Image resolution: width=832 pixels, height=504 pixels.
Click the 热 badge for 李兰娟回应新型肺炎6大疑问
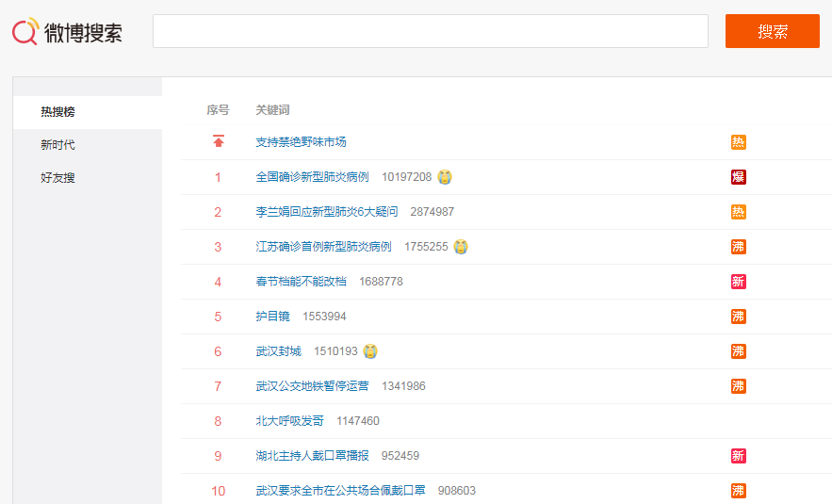(738, 212)
